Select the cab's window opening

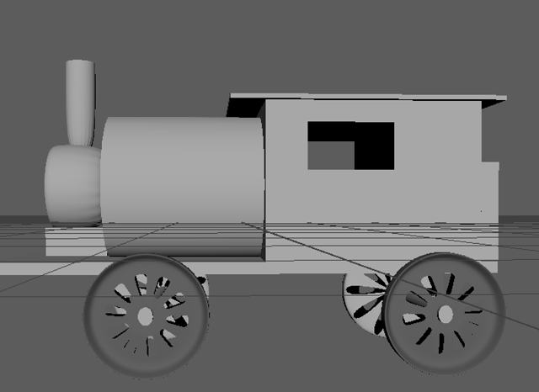[350, 146]
